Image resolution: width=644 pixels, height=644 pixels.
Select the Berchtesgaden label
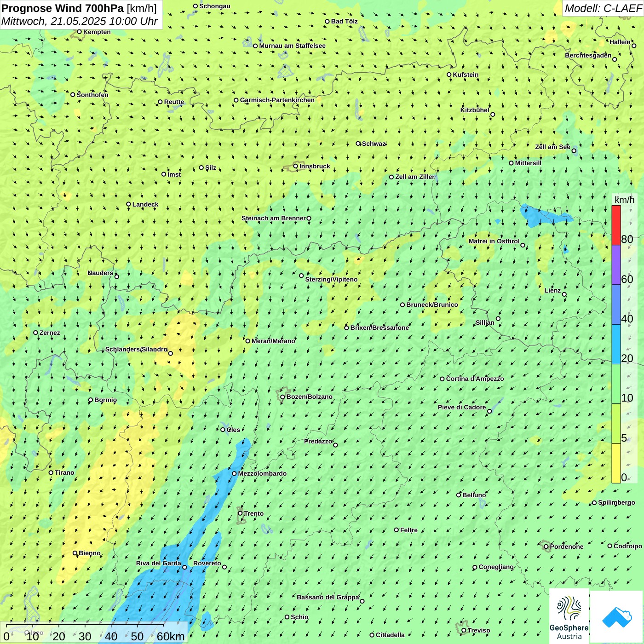coord(588,55)
